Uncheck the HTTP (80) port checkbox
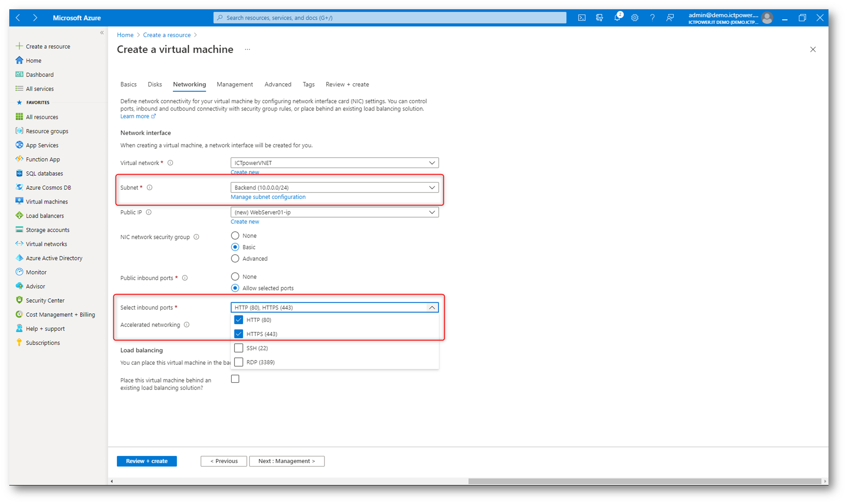Screen dimensions: 847x504 [239, 319]
